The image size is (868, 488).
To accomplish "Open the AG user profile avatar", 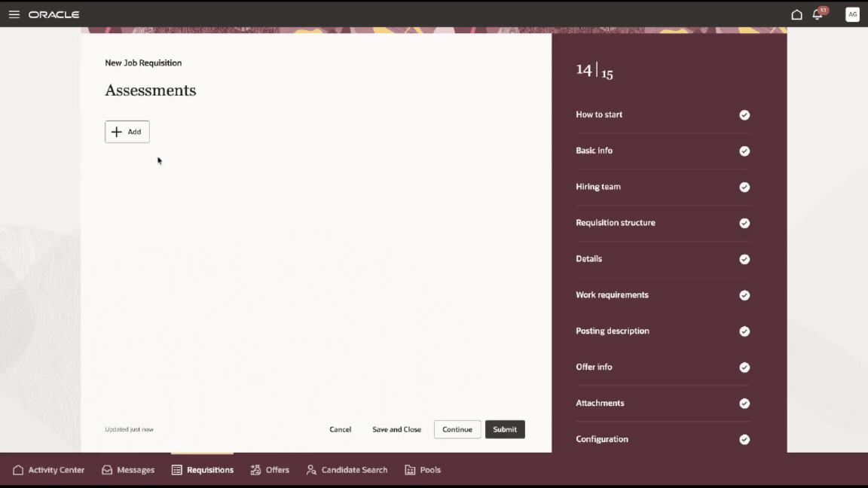I will pyautogui.click(x=852, y=14).
